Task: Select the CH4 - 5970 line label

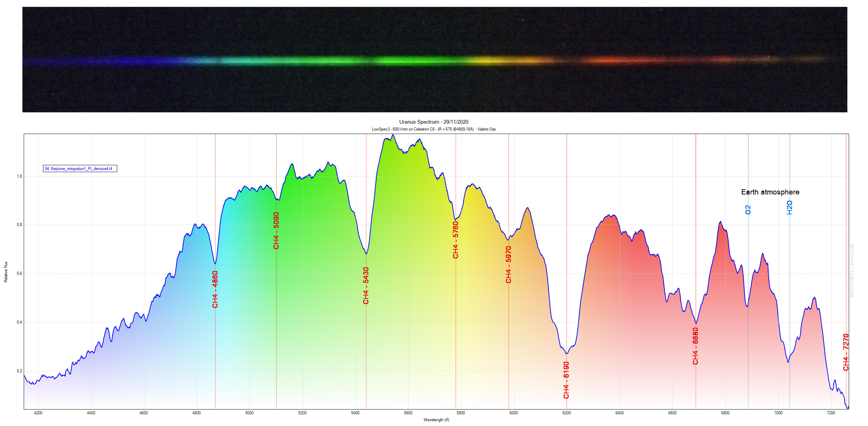Action: [509, 265]
